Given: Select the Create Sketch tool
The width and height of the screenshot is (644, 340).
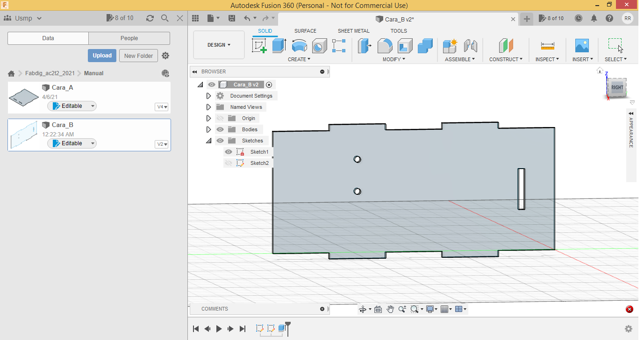Looking at the screenshot, I should (259, 46).
